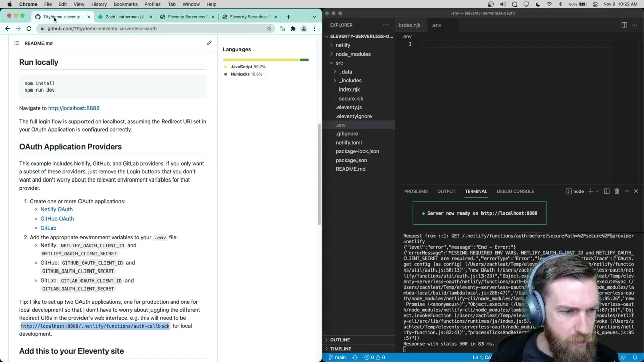
Task: Expand the OUTLINE section
Action: 360,340
